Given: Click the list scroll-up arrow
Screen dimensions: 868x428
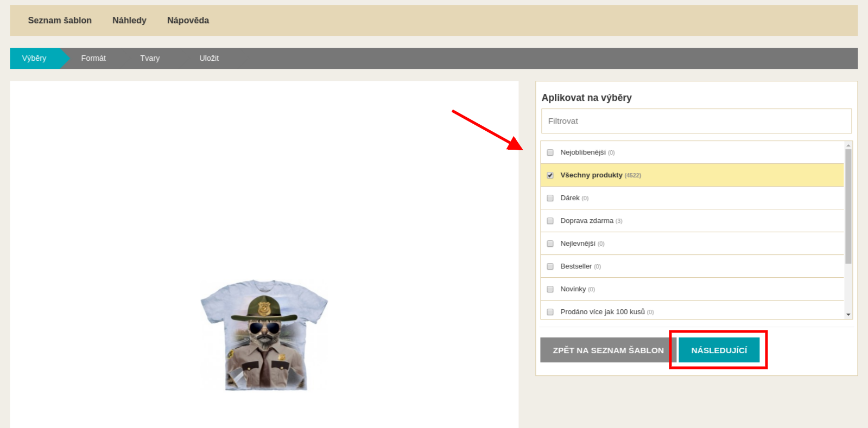Looking at the screenshot, I should 848,145.
